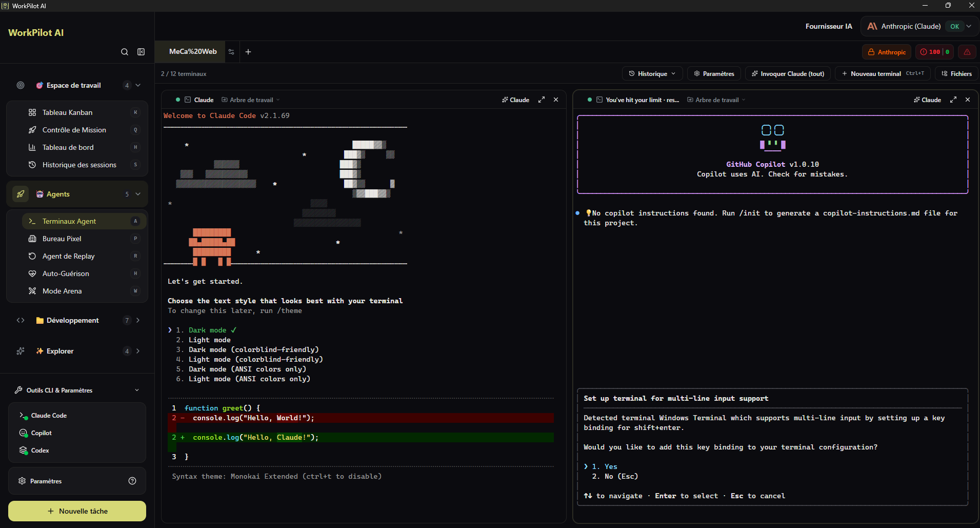The height and width of the screenshot is (528, 980).
Task: Open Contrôle de Mission
Action: click(84, 130)
